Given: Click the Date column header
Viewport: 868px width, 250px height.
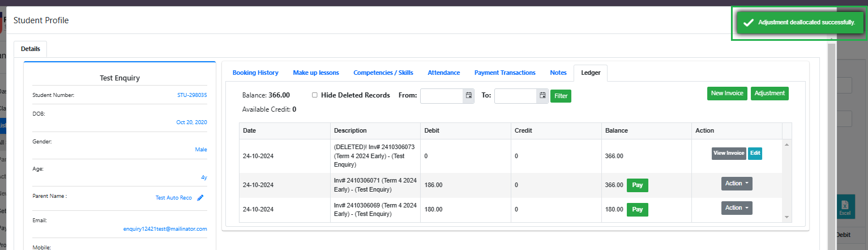Looking at the screenshot, I should click(284, 130).
